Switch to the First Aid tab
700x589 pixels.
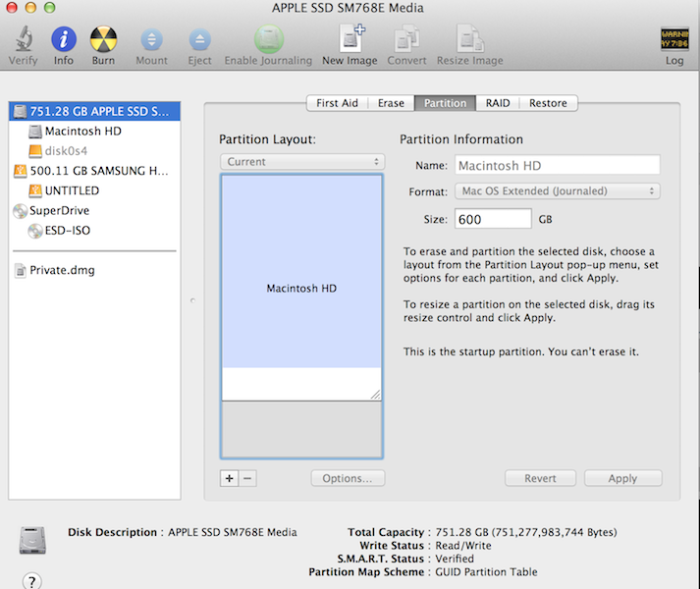point(337,103)
